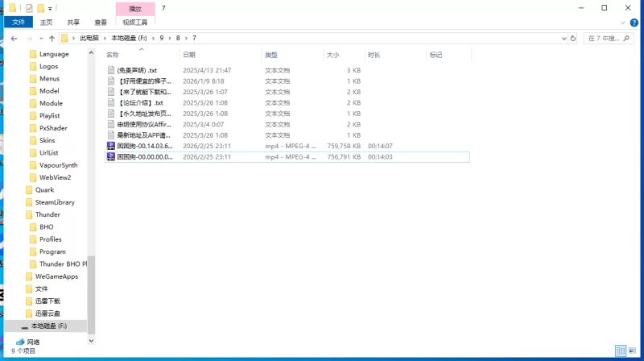Screen dimensions: 644x361
Task: Expand the ribbon with the chevron
Action: pyautogui.click(x=622, y=23)
